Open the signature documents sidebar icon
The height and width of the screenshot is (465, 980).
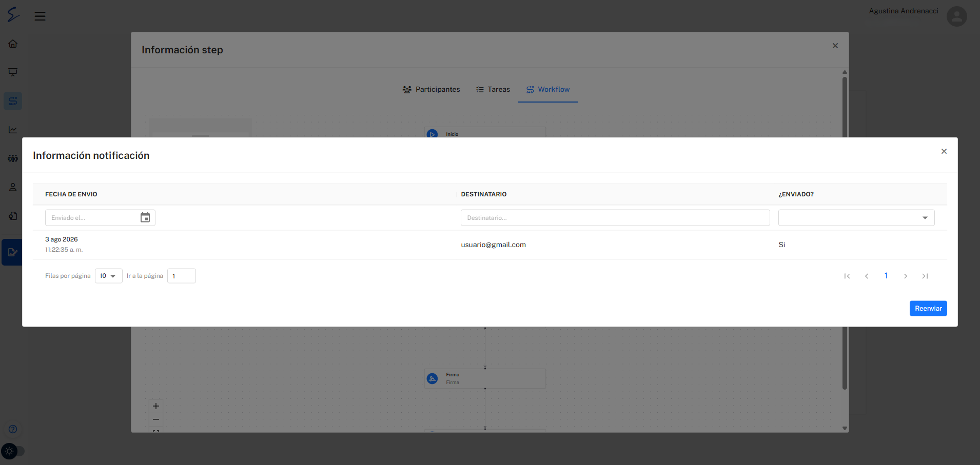click(x=12, y=252)
